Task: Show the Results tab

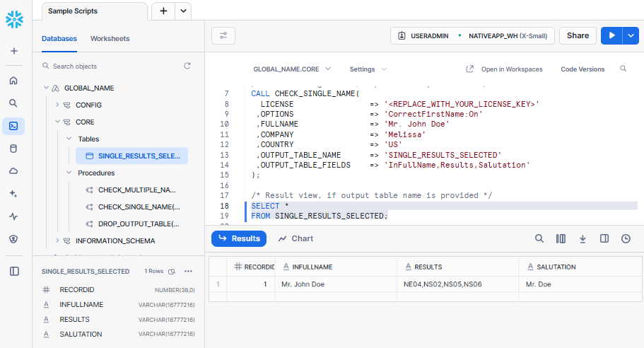Action: [x=239, y=238]
